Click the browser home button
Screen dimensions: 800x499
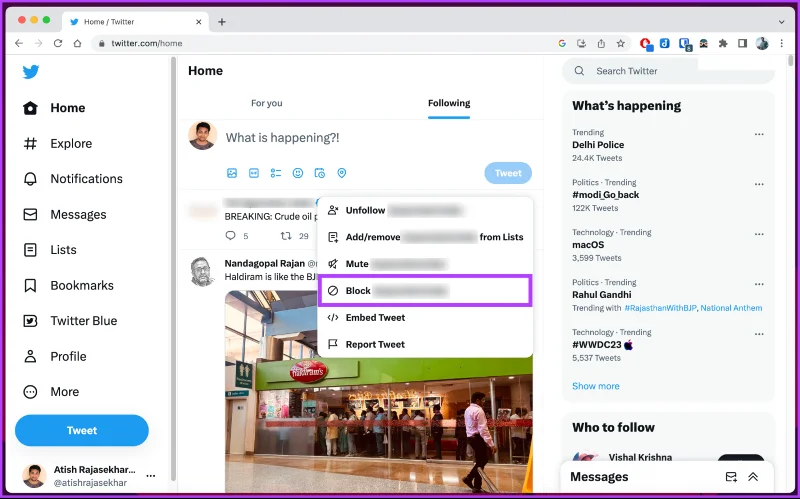(77, 43)
